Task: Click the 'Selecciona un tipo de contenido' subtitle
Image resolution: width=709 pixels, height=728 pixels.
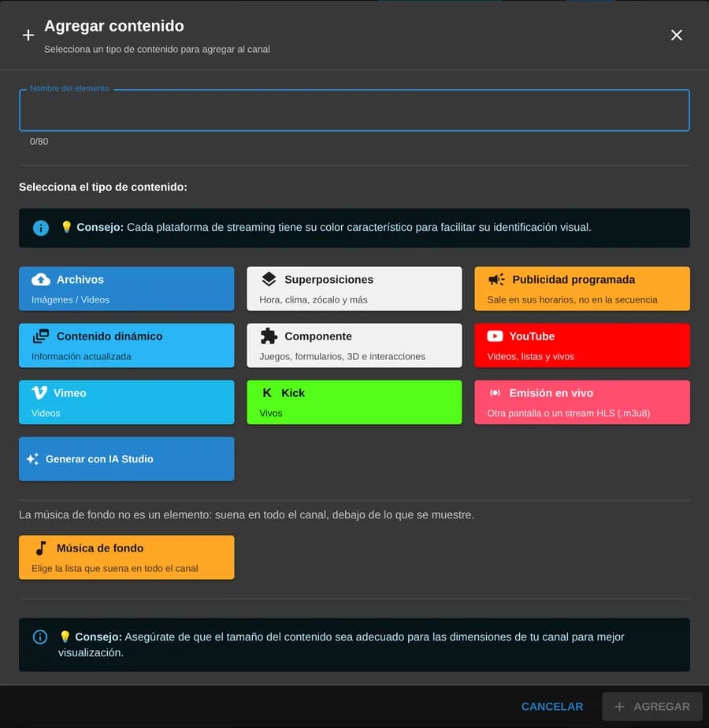Action: (157, 49)
